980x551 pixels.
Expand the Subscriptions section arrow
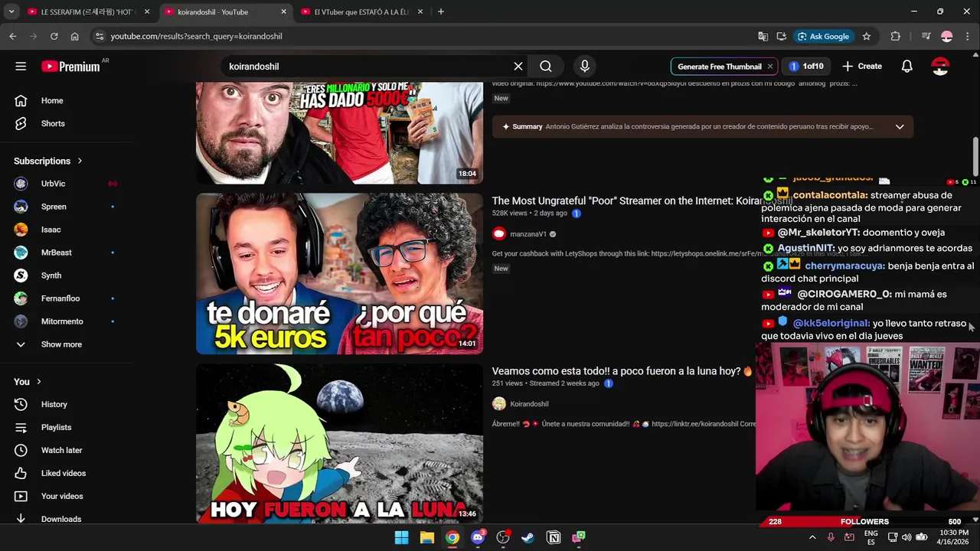(79, 161)
